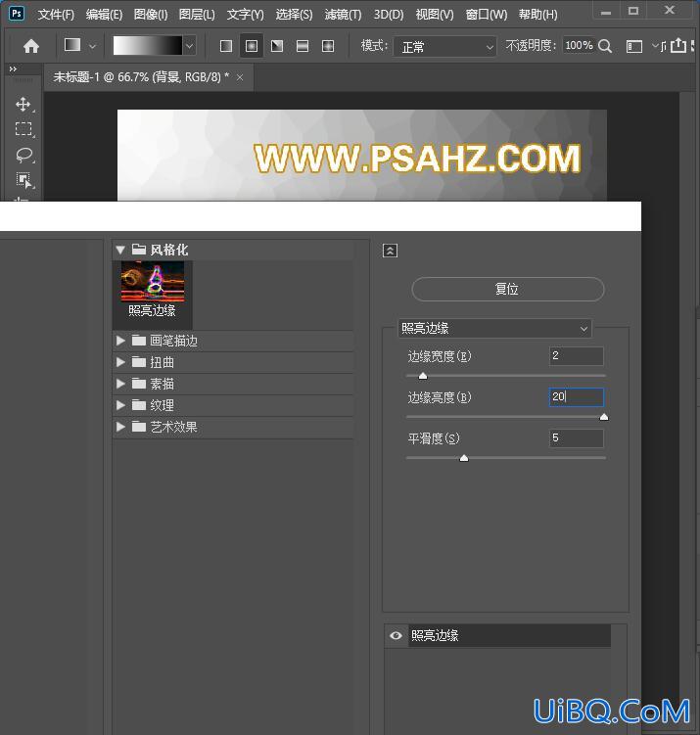Go to the Home screen icon
Screen dimensions: 700x735
click(x=31, y=46)
